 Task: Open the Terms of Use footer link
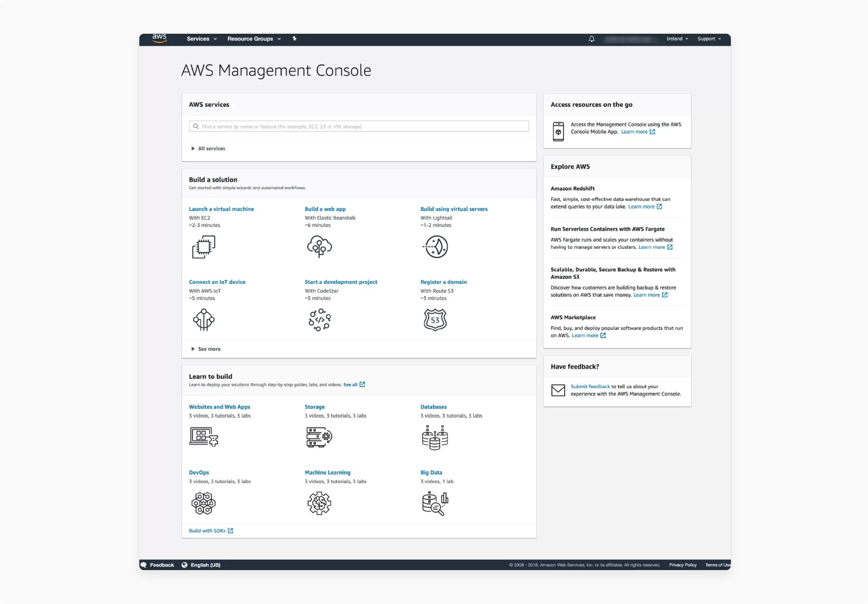click(718, 565)
